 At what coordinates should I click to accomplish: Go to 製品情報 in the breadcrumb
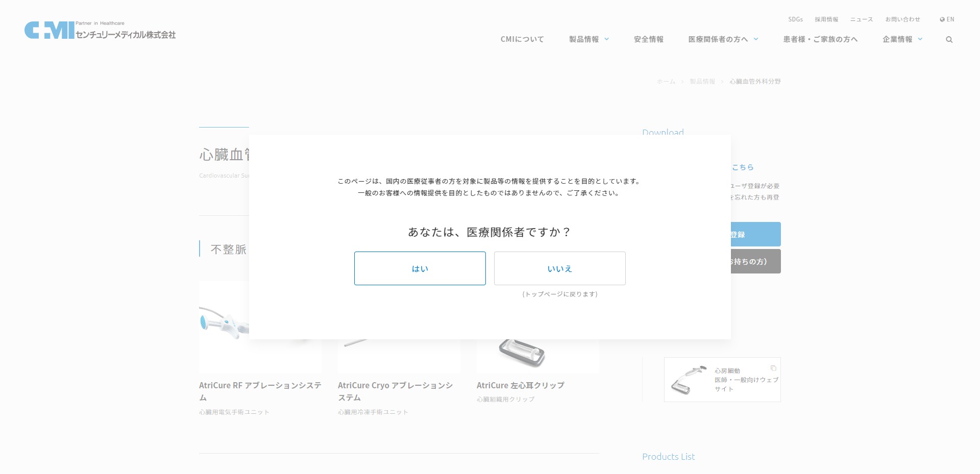(x=702, y=82)
